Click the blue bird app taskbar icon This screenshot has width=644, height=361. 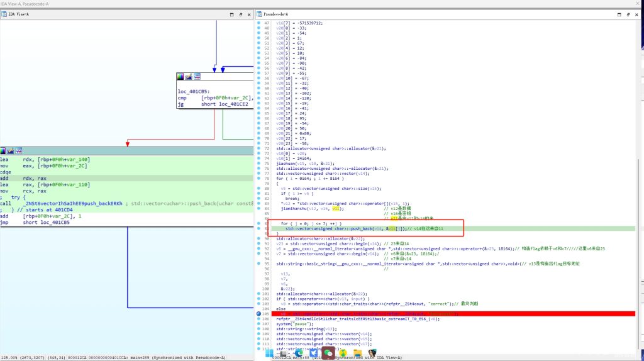coord(313,353)
